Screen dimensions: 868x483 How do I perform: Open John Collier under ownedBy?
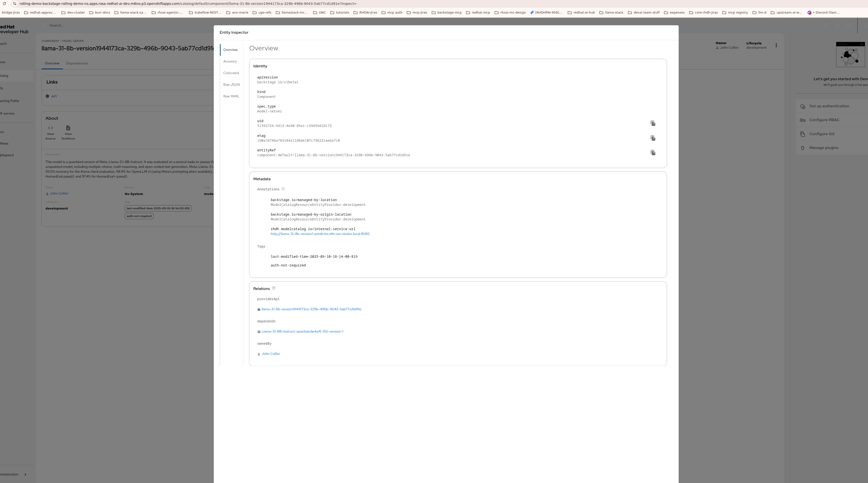(271, 353)
